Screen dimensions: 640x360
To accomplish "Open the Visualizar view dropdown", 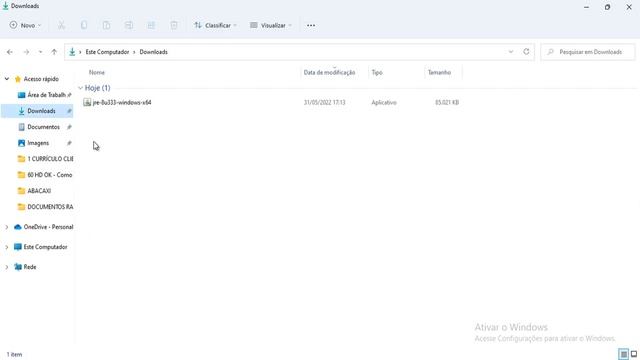I will [271, 25].
